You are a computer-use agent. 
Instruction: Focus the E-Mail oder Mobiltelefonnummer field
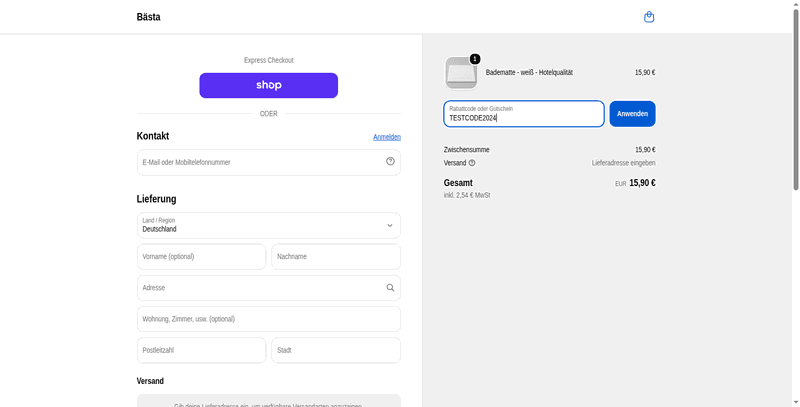click(269, 162)
